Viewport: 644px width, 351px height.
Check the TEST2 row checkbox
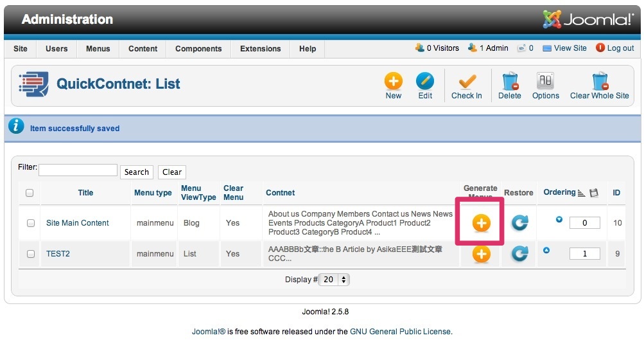[x=30, y=254]
